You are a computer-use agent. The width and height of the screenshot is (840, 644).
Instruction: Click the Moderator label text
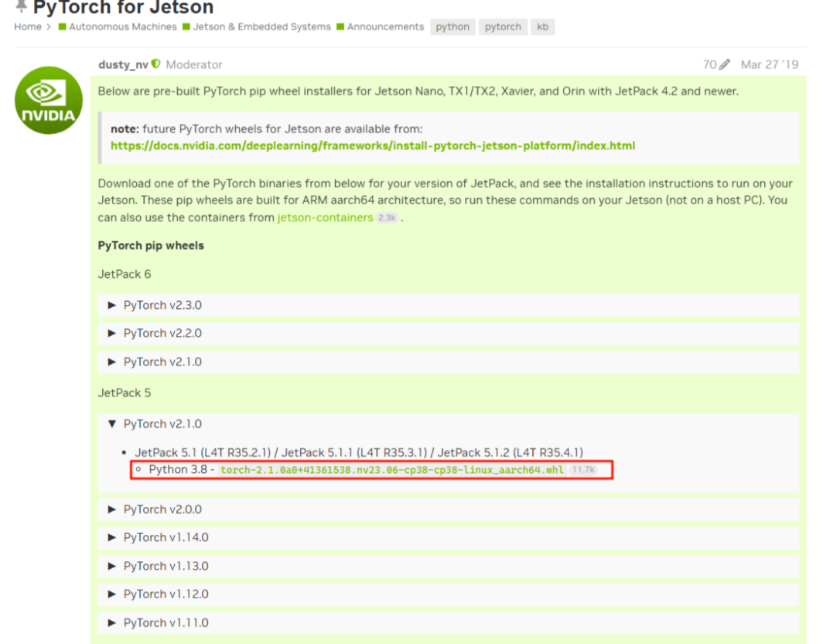coord(194,65)
